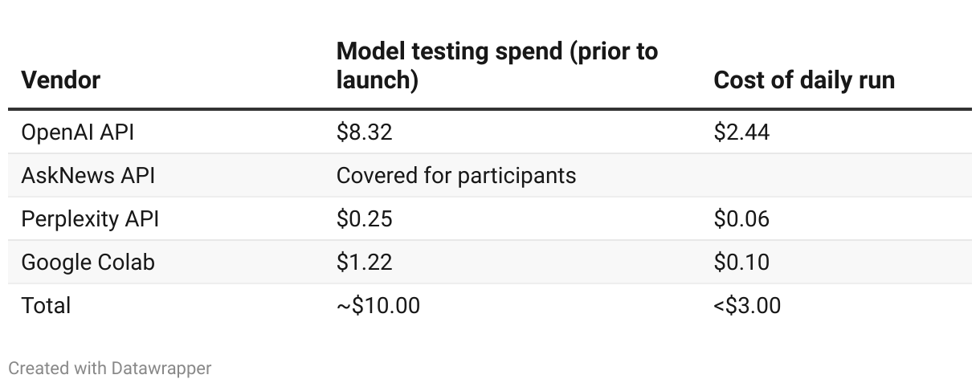
Task: Click the ~$10.00 total testing spend
Action: [378, 305]
